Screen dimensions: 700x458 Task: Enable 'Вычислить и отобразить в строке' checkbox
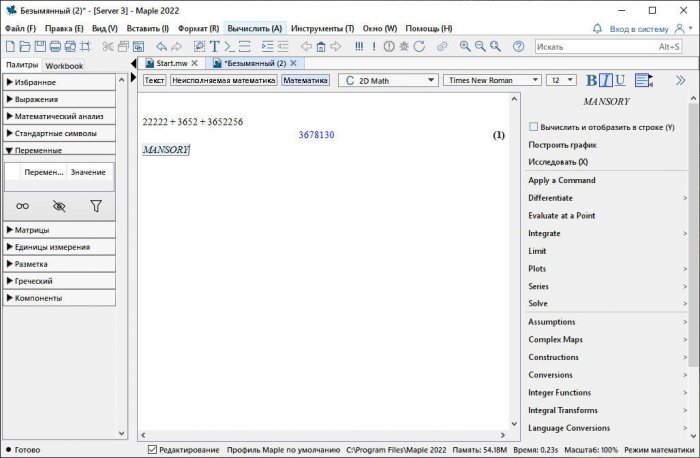[533, 127]
